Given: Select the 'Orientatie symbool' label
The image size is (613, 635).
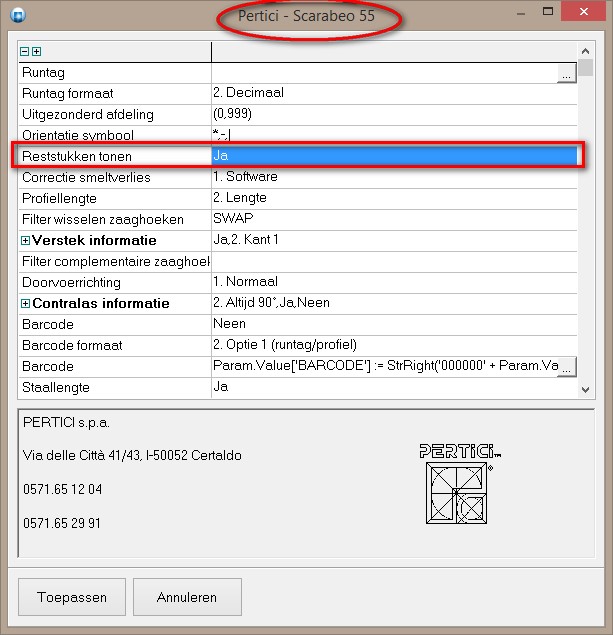Looking at the screenshot, I should 78,135.
